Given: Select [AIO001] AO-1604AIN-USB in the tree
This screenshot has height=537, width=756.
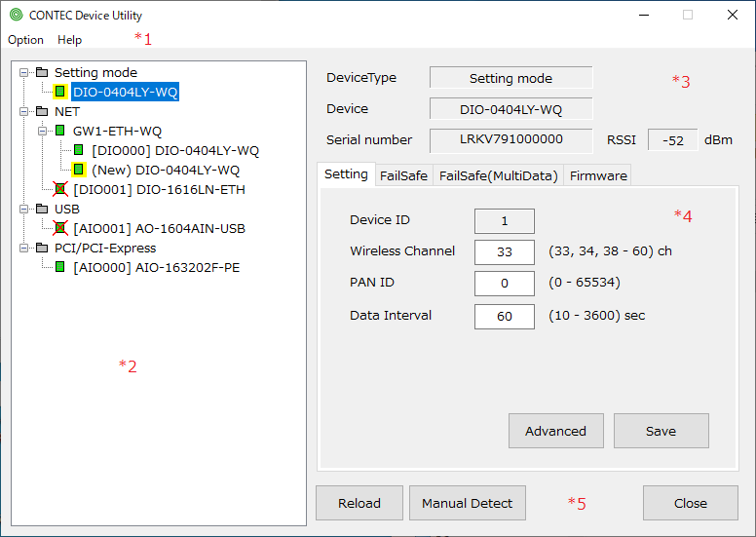Looking at the screenshot, I should click(159, 228).
